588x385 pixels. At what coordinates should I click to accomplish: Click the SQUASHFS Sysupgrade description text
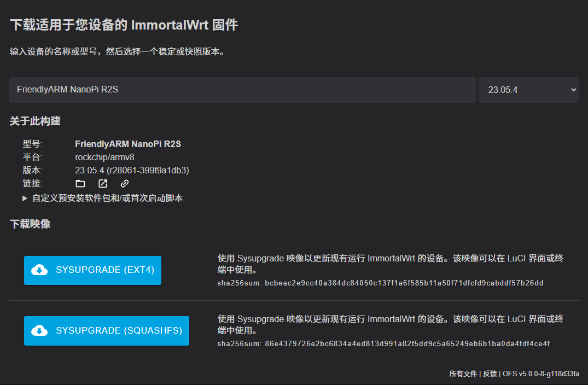(391, 325)
